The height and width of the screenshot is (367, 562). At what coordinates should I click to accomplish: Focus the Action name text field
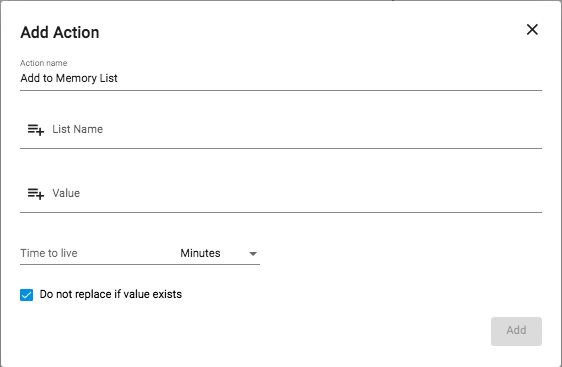click(281, 78)
